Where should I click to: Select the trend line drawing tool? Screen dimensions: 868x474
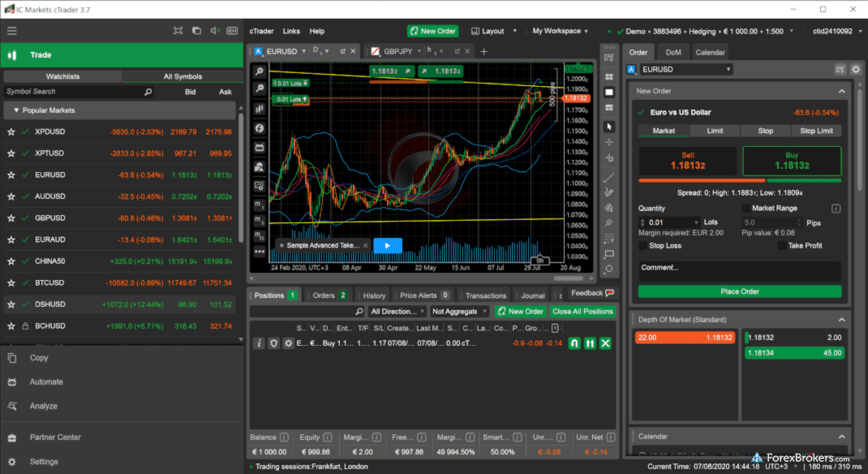[x=609, y=177]
